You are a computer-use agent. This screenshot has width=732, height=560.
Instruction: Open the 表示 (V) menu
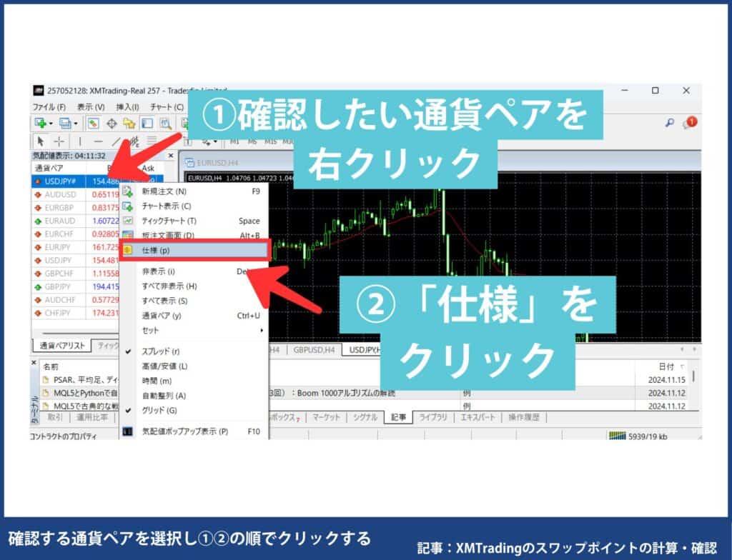pyautogui.click(x=91, y=107)
